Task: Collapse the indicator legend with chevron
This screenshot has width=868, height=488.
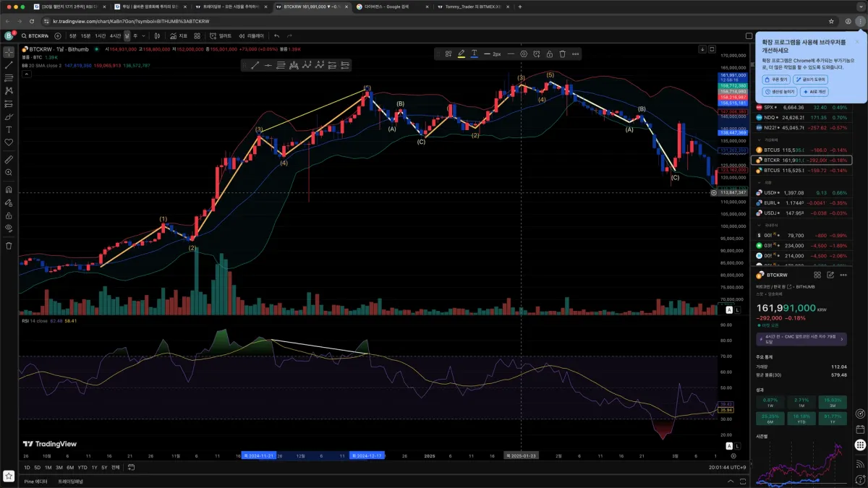Action: [x=26, y=73]
